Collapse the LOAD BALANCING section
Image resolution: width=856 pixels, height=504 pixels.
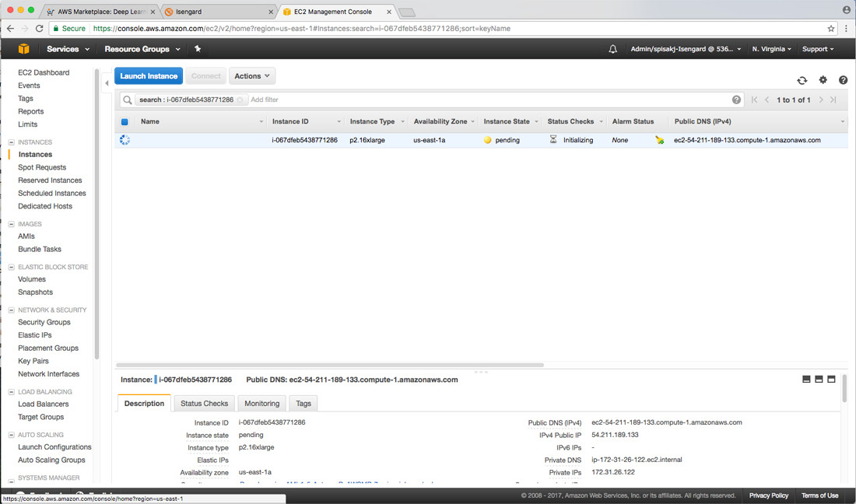12,392
